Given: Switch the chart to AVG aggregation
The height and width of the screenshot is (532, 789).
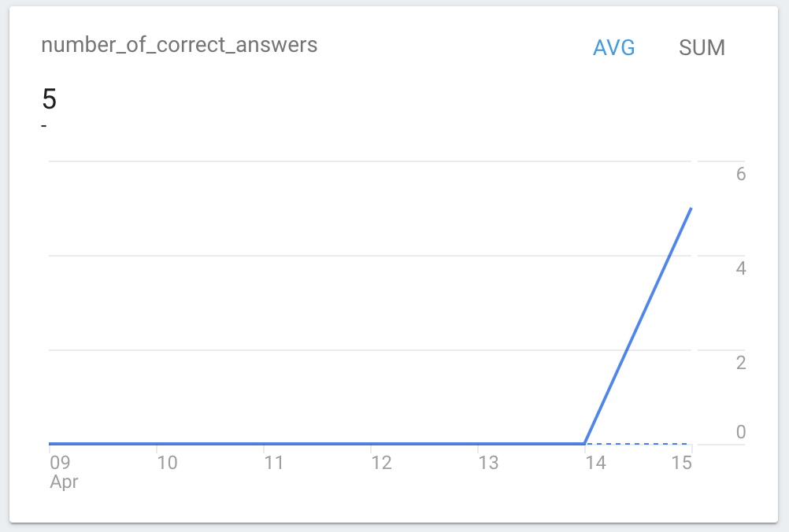Looking at the screenshot, I should [613, 48].
